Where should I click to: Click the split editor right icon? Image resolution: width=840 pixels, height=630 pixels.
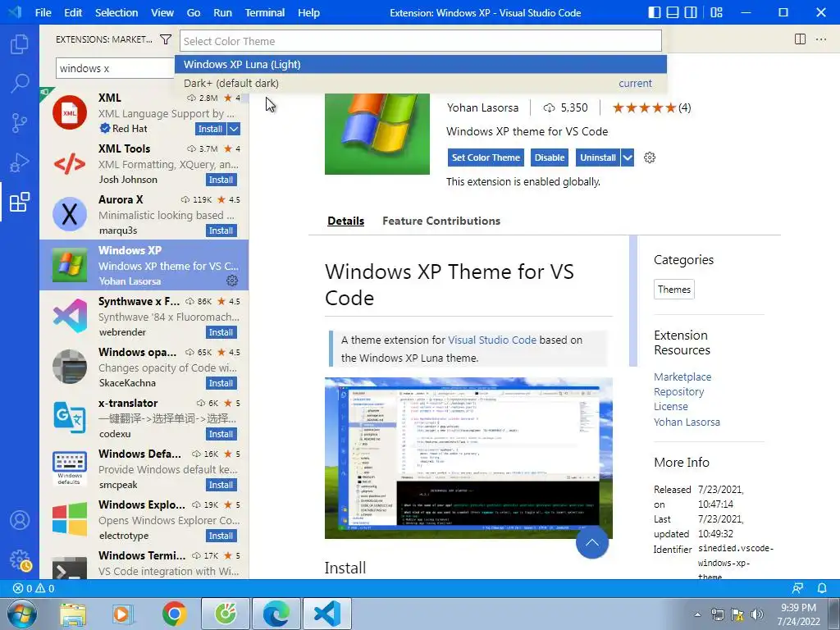pyautogui.click(x=800, y=39)
